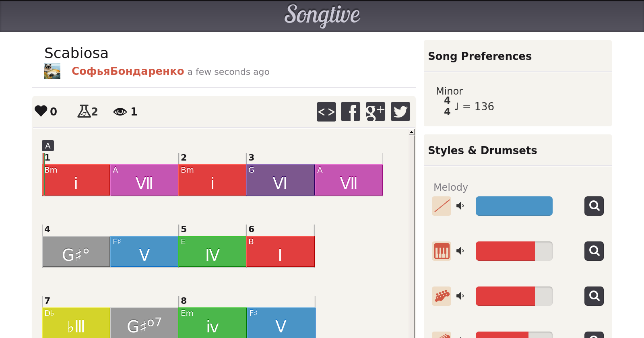Viewport: 644px width, 338px height.
Task: Click the section A marker
Action: tap(47, 146)
